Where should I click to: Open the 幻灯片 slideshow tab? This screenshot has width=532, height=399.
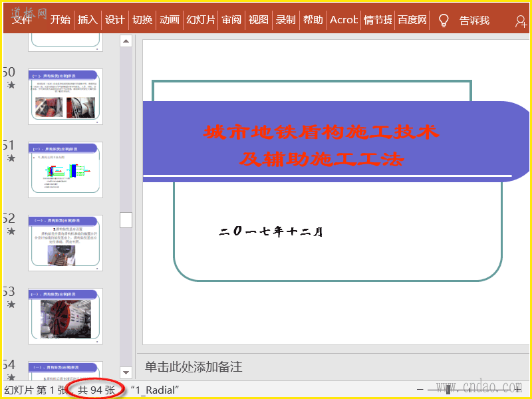coord(201,20)
